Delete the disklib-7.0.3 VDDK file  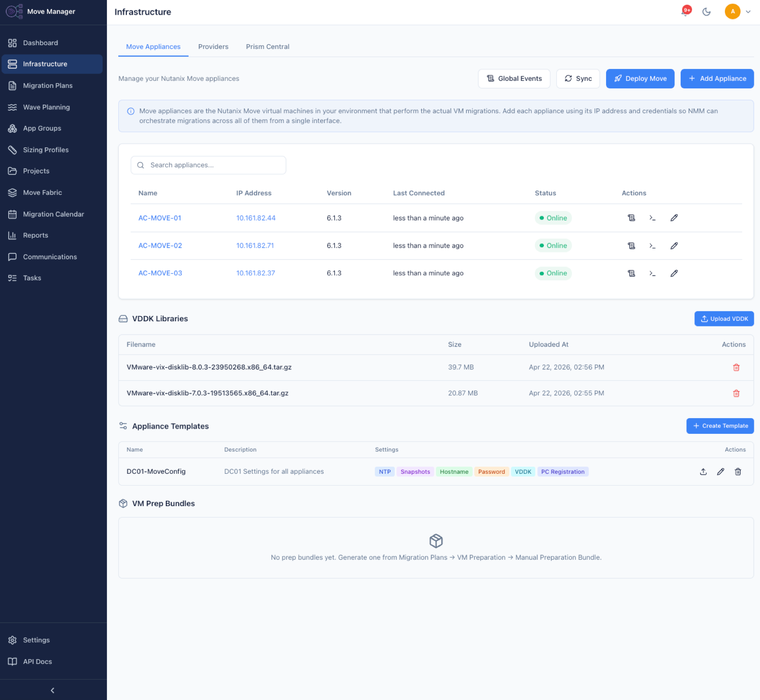coord(736,393)
